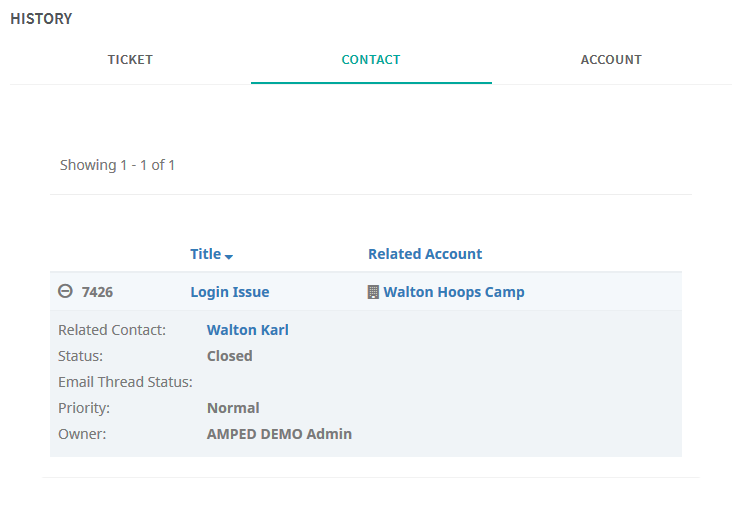Click the Email Thread Status label
736x508 pixels.
[x=125, y=382]
